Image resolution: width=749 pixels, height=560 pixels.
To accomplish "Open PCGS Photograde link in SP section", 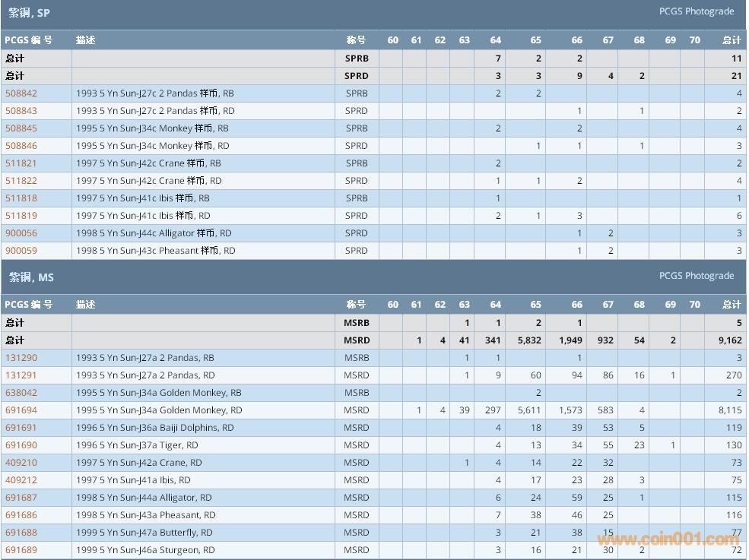I will 696,11.
